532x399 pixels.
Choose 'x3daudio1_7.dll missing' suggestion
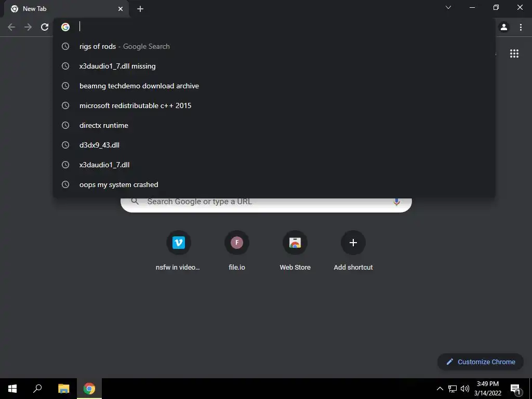tap(274, 66)
